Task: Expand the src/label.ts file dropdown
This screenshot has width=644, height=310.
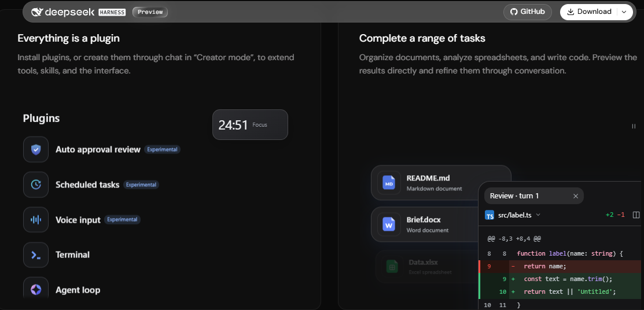Action: coord(539,215)
